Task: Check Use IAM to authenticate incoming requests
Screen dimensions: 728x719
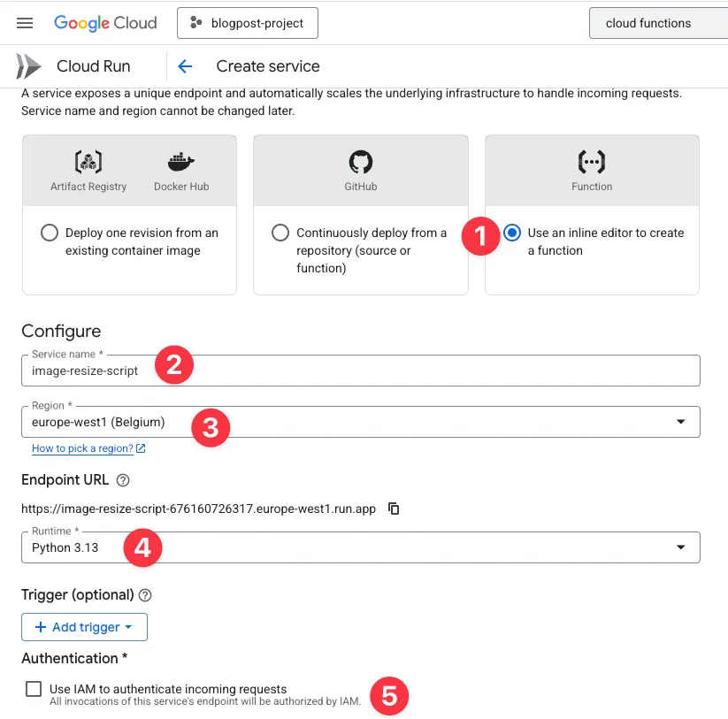Action: point(34,689)
